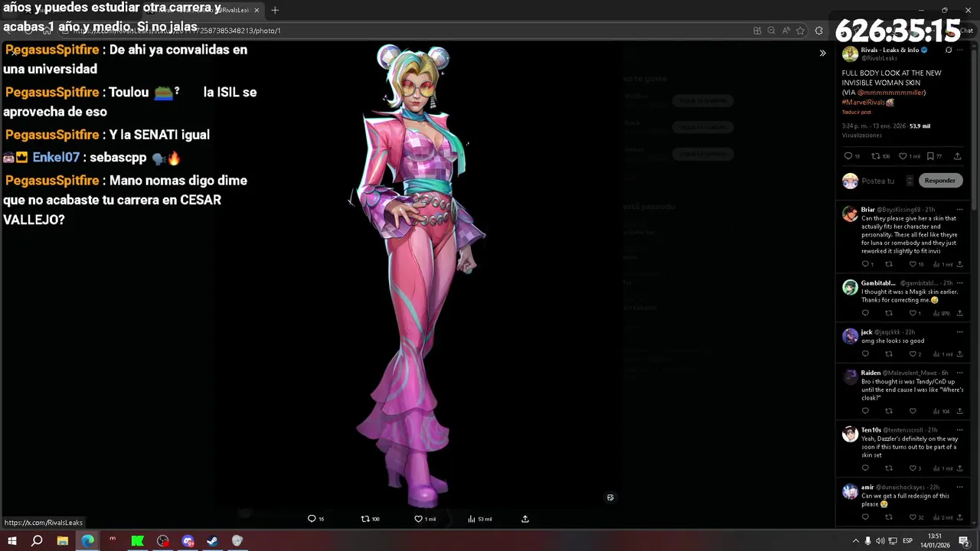Click the repost icon under the photo

coord(365,519)
